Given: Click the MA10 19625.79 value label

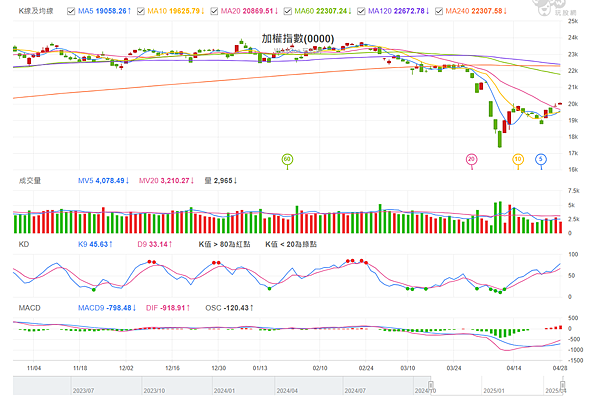Looking at the screenshot, I should [176, 11].
